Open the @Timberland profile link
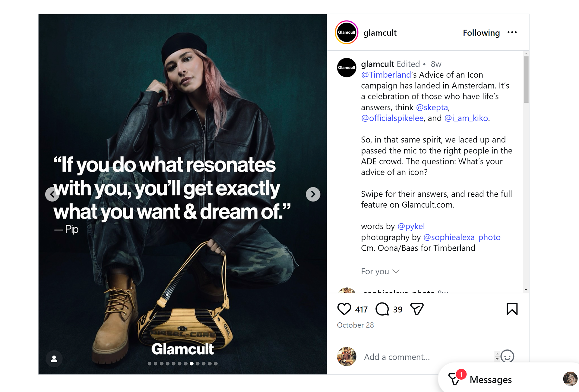The image size is (579, 392). pyautogui.click(x=386, y=75)
